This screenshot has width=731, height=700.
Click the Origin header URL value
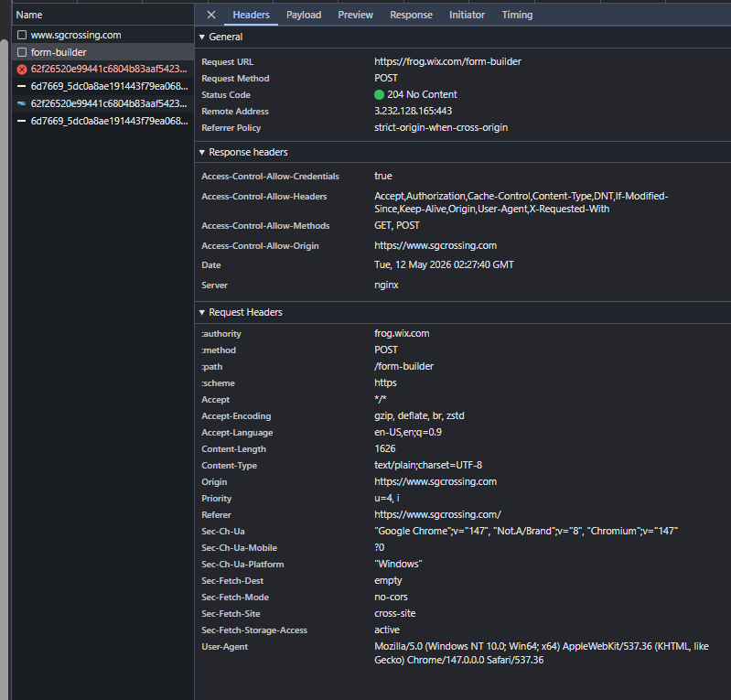click(x=435, y=481)
